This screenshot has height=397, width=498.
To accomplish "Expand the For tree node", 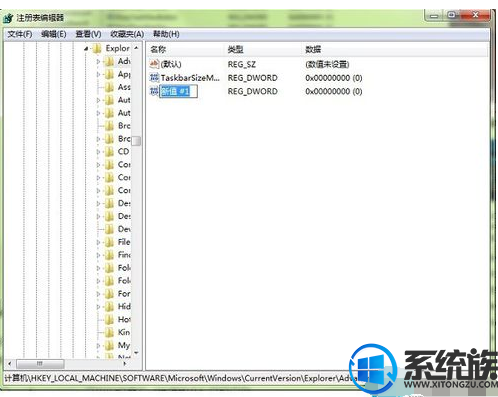I will pos(98,294).
